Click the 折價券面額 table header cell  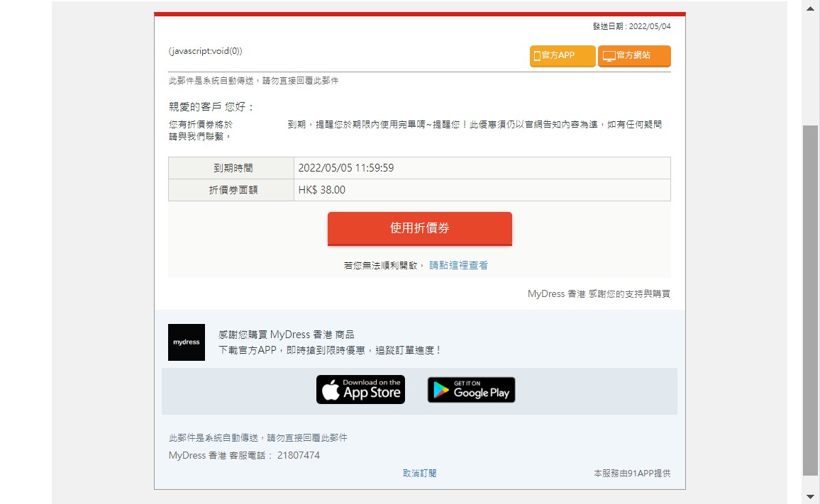coord(231,190)
